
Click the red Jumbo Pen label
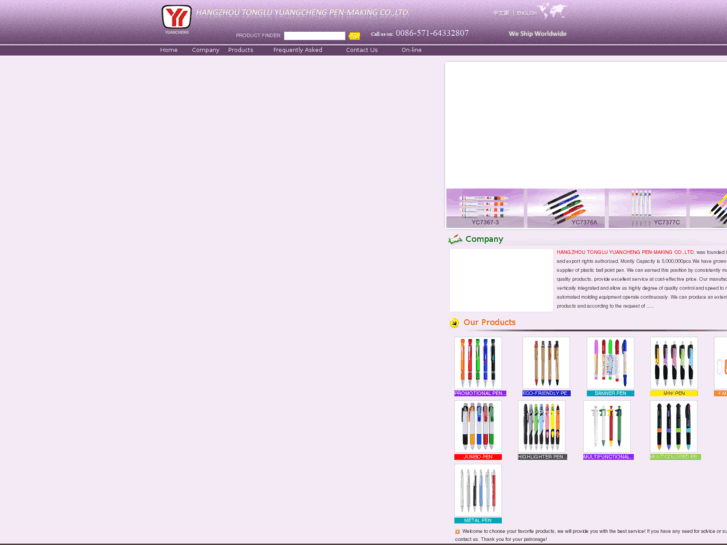478,457
